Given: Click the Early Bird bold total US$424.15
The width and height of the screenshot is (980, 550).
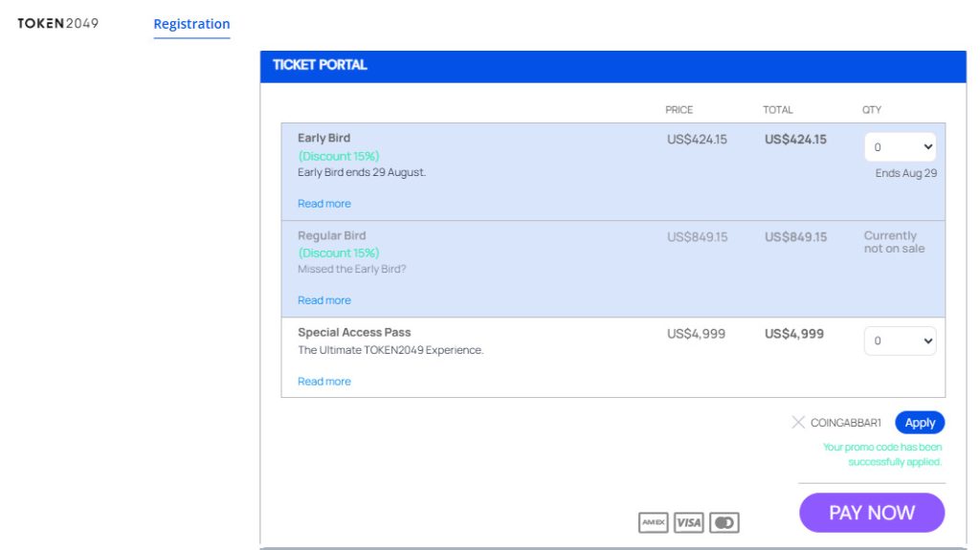Looking at the screenshot, I should [795, 140].
